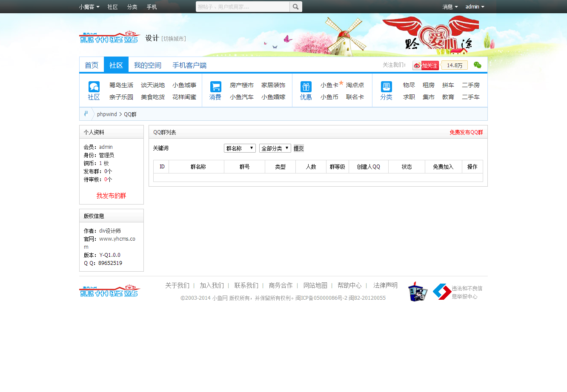This screenshot has height=392, width=567.
Task: Open the 消费 shopping cart icon
Action: click(x=216, y=87)
